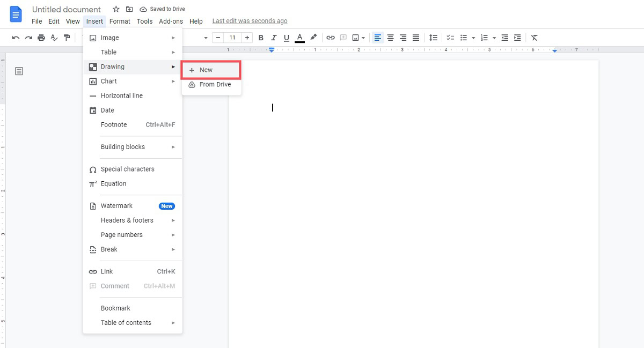
Task: Open the insert image dropdown arrow
Action: [x=363, y=38]
